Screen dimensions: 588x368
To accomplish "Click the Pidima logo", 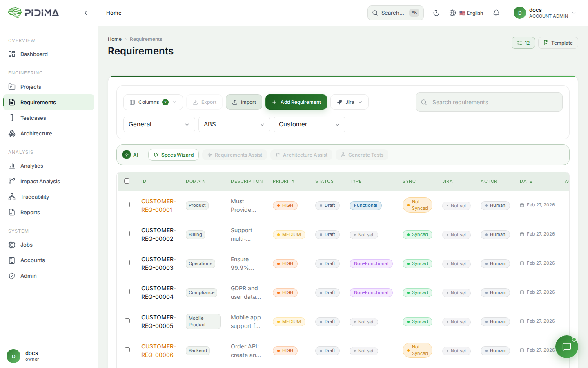I will pyautogui.click(x=33, y=13).
